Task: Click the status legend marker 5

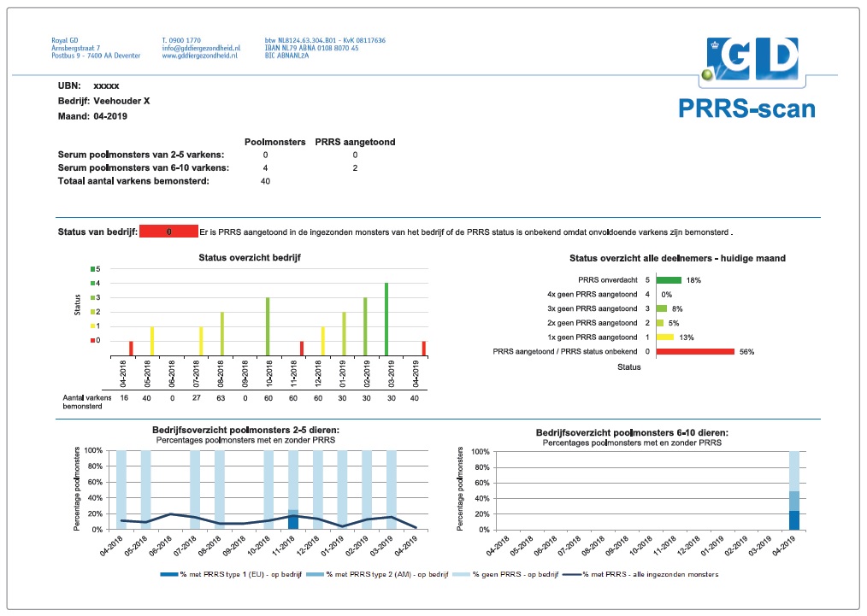Action: click(93, 269)
